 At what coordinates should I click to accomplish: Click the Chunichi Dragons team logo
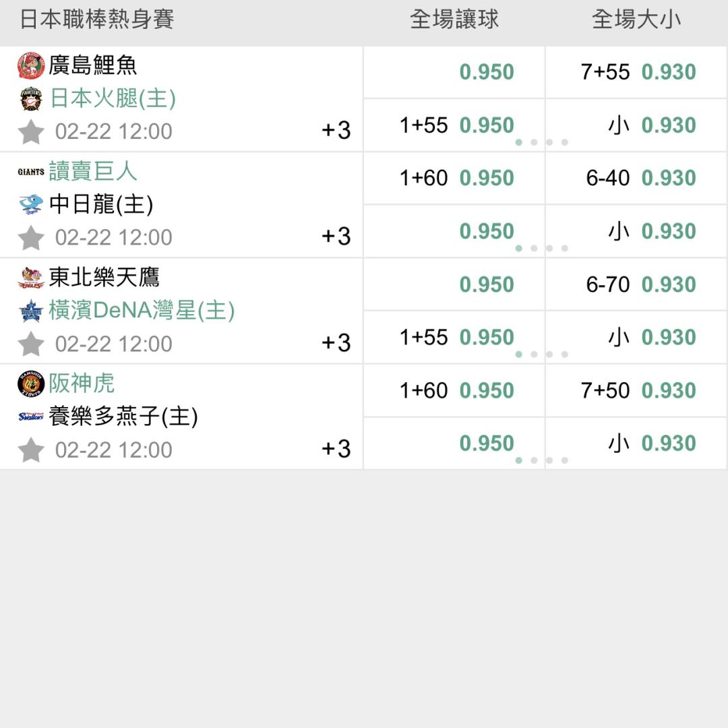click(x=31, y=204)
